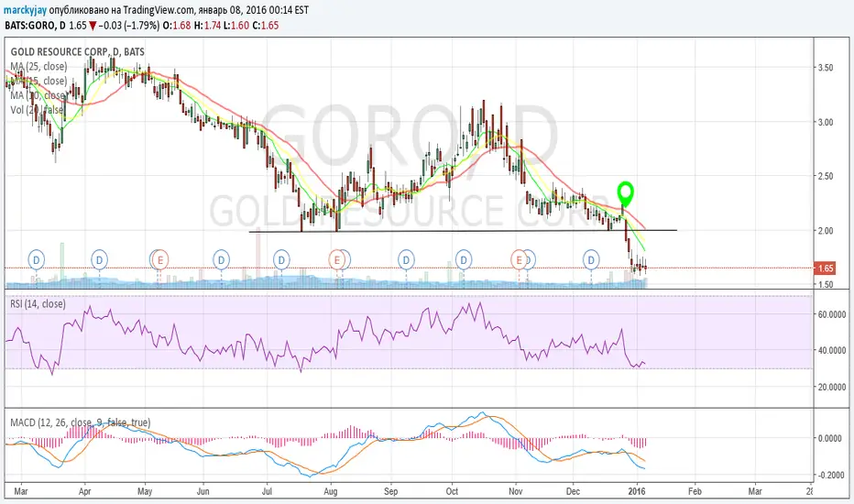Select the MA (10, close) indicator label
The image size is (854, 504).
(x=38, y=95)
